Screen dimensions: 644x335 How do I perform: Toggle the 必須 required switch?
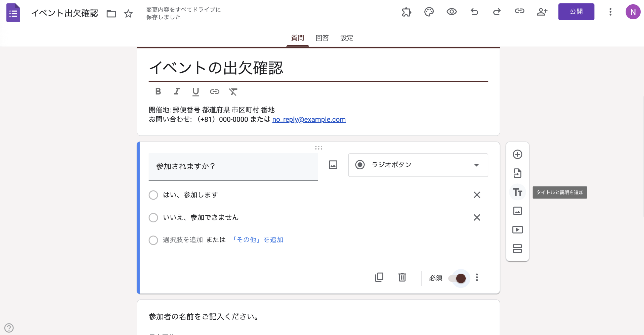point(458,278)
